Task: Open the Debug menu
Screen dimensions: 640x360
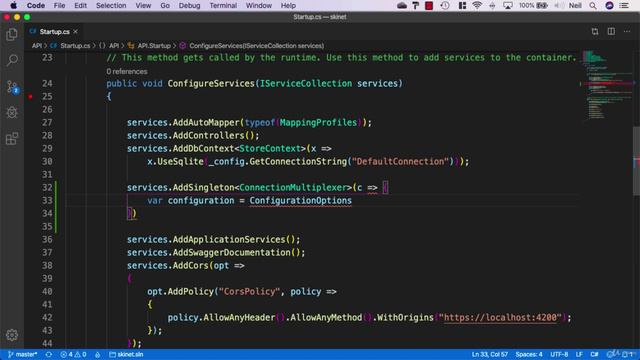Action: 189,5
